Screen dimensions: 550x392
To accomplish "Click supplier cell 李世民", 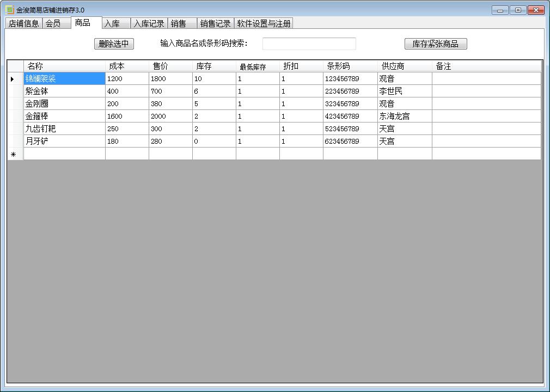I will pos(405,91).
